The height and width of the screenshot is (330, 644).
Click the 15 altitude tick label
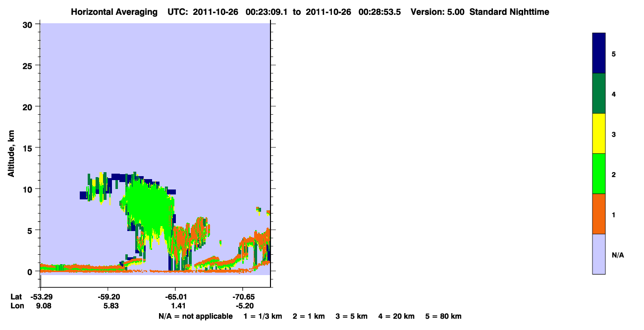(28, 148)
